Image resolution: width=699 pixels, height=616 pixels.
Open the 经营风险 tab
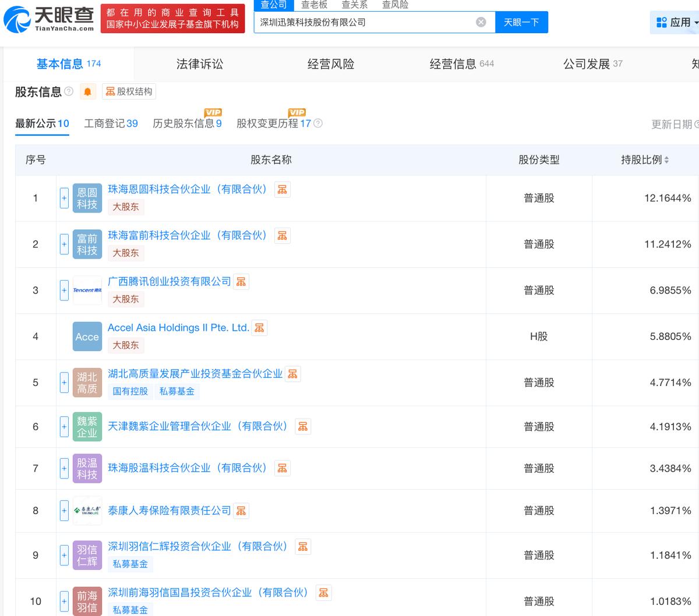click(x=331, y=64)
